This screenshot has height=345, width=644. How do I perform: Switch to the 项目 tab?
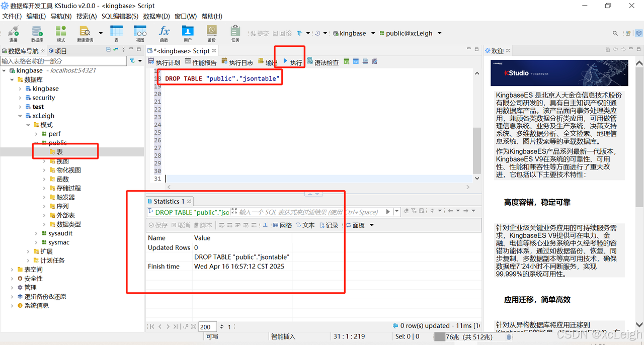click(x=57, y=51)
